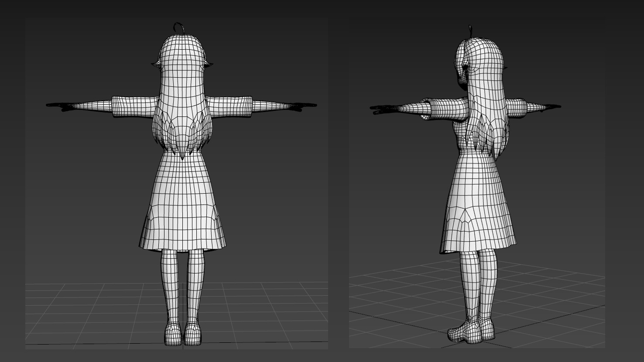Image resolution: width=644 pixels, height=362 pixels.
Task: Select the back-view wireframe render panel
Action: 176,184
